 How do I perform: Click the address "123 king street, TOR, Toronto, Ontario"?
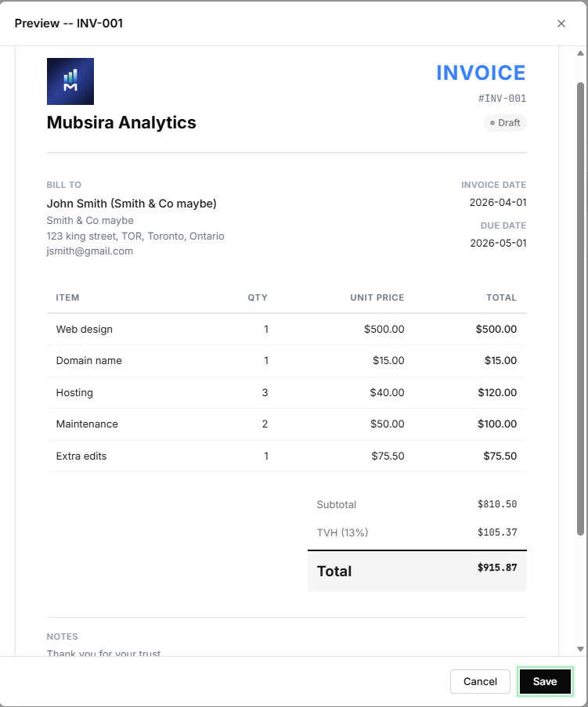click(x=135, y=236)
